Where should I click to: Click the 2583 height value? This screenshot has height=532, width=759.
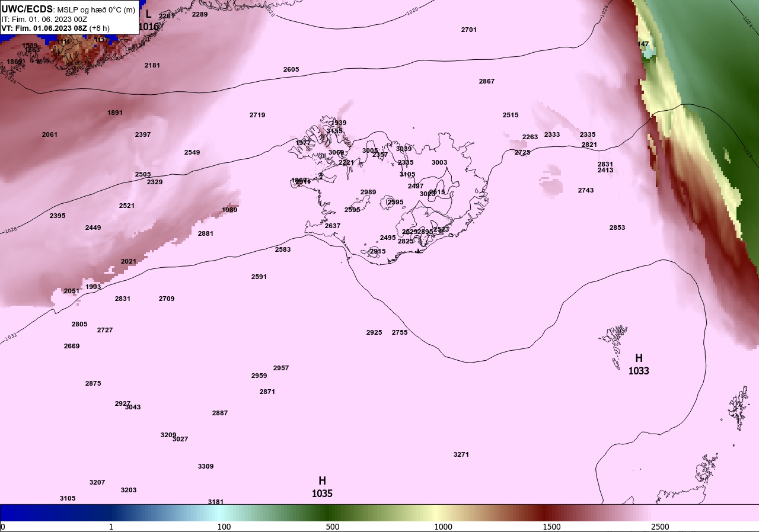click(x=283, y=249)
